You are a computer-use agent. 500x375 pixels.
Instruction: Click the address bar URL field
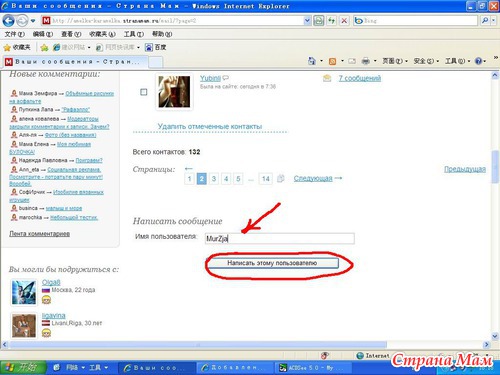pos(173,21)
